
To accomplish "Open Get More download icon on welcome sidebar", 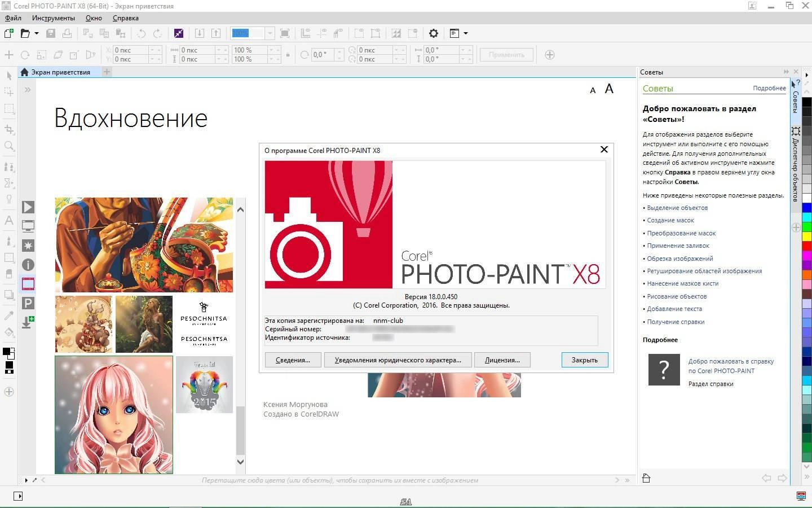I will [x=28, y=322].
